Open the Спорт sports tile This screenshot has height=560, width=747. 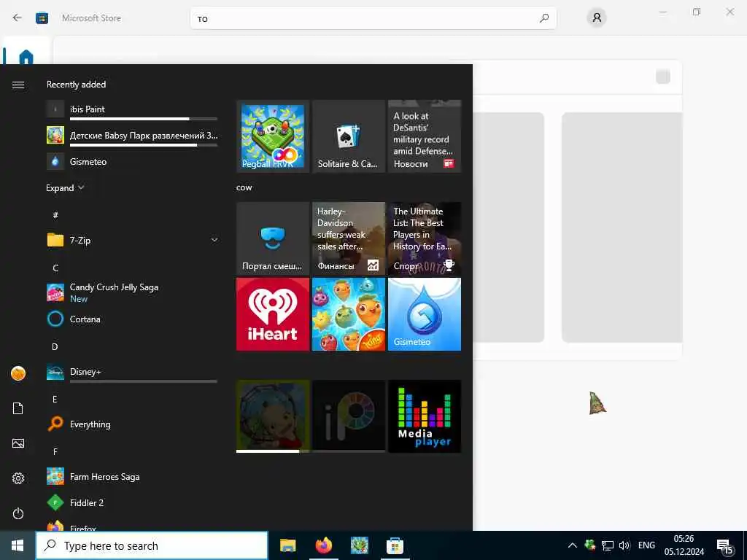pyautogui.click(x=425, y=238)
